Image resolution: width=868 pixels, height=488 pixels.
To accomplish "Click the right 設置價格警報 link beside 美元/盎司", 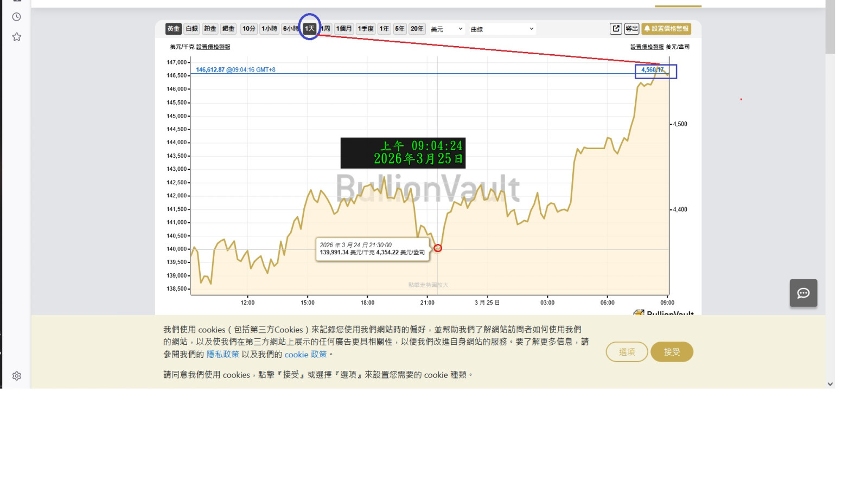I will click(x=647, y=47).
